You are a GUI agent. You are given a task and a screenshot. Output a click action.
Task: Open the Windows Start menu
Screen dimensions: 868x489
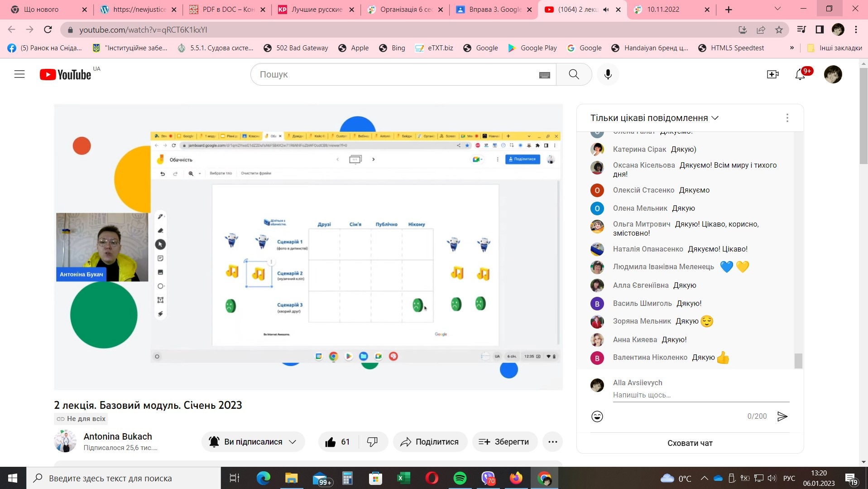(x=13, y=478)
